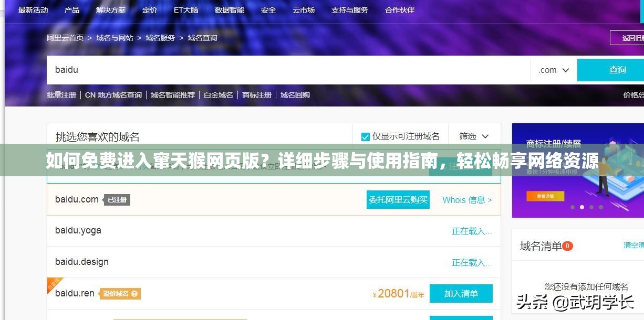Open the 云市场 menu item
The height and width of the screenshot is (320, 644).
pyautogui.click(x=303, y=9)
